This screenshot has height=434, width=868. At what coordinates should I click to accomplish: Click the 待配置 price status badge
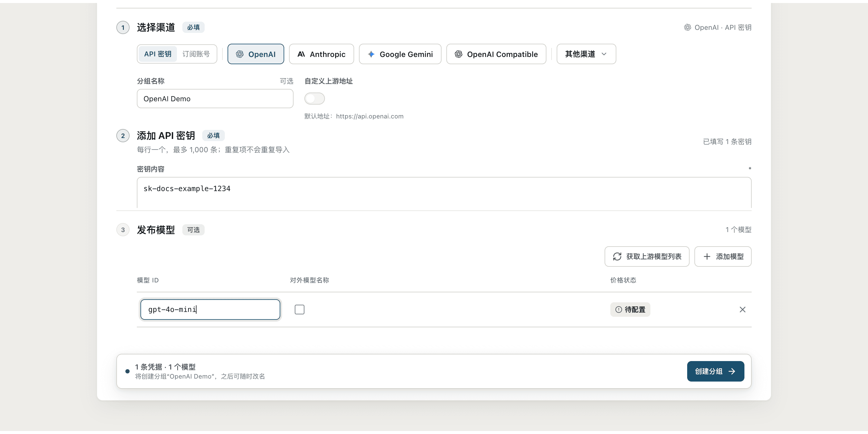(630, 310)
